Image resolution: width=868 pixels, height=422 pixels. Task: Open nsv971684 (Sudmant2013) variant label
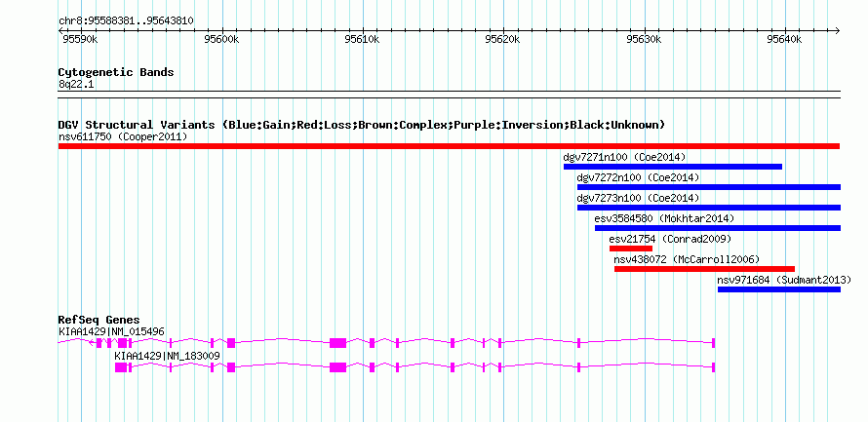pos(784,280)
